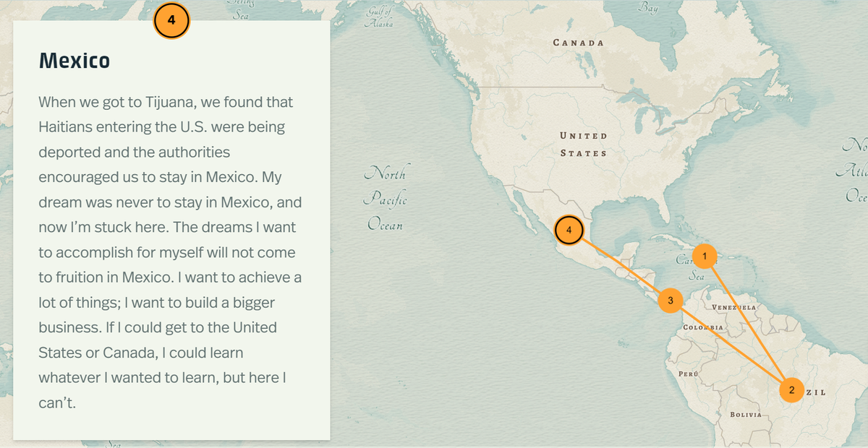Click the number 4 badge above story card

tap(171, 21)
